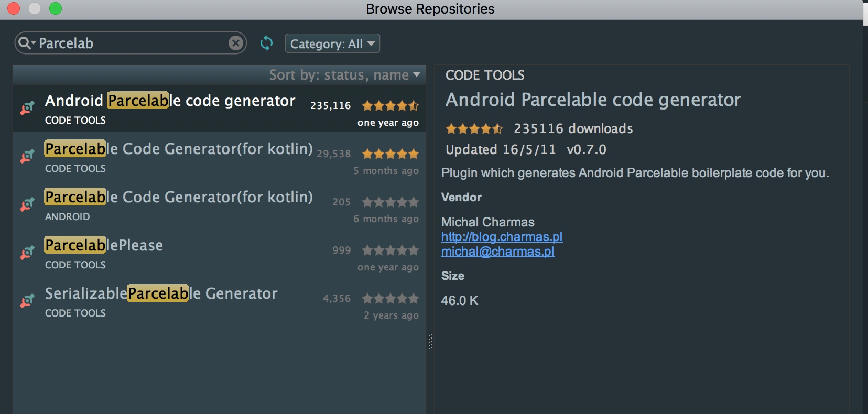Click plugin icon beside the 29,538 downloads kotlin generator

click(27, 156)
